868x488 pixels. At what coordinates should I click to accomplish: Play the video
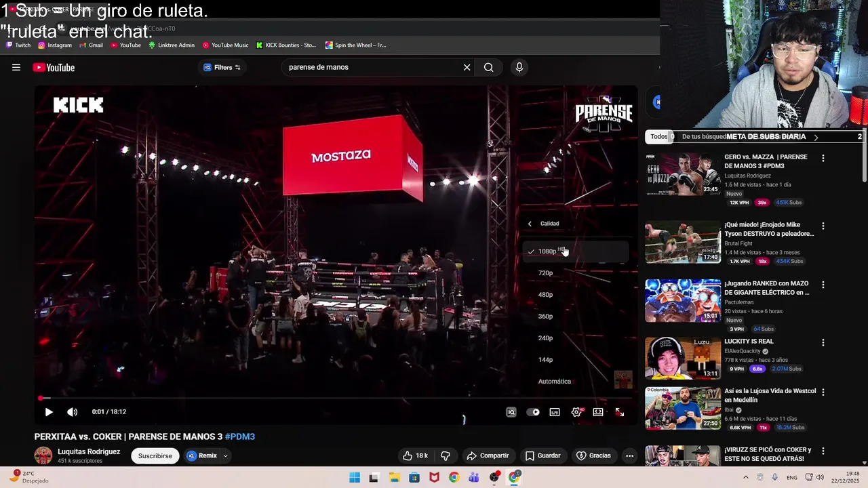[49, 412]
